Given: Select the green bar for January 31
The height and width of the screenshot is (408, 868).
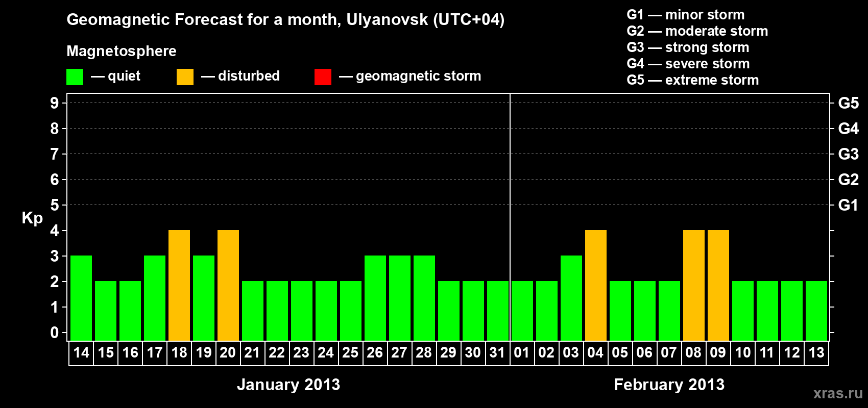Looking at the screenshot, I should 498,311.
